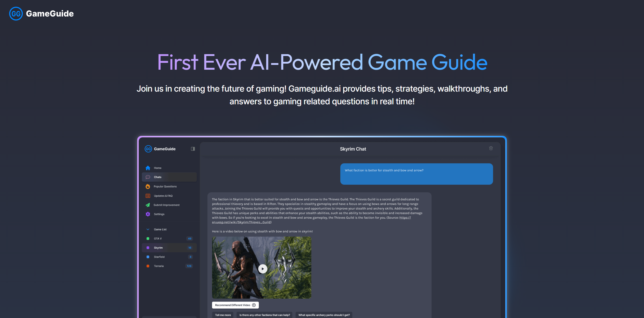Click the Popular Questions flame icon
The width and height of the screenshot is (644, 318).
[148, 186]
